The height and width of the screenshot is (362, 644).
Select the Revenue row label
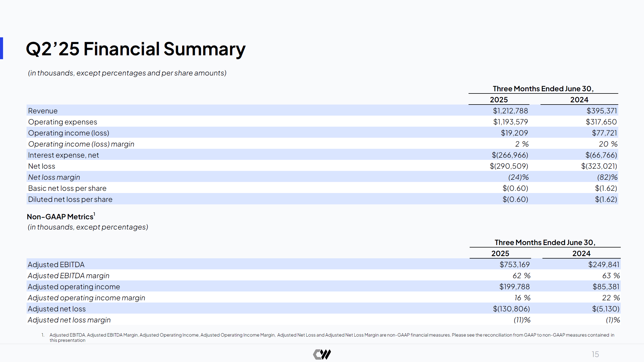(43, 111)
